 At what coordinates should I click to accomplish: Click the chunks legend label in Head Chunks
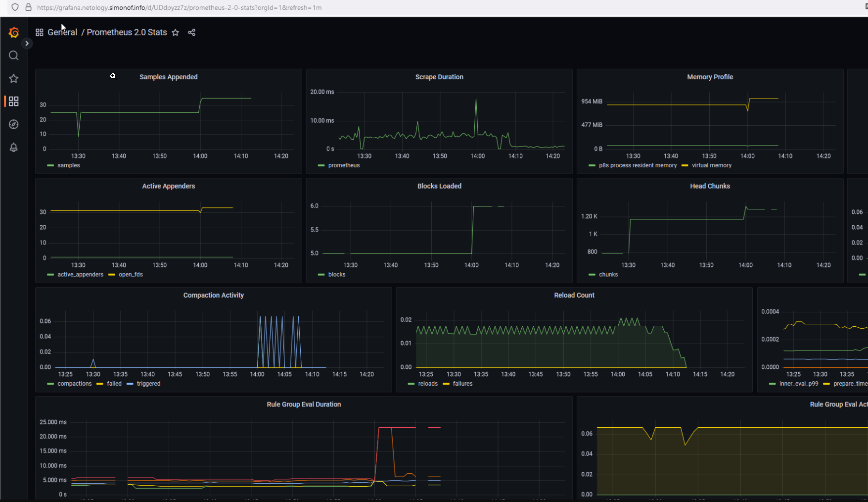pyautogui.click(x=608, y=274)
